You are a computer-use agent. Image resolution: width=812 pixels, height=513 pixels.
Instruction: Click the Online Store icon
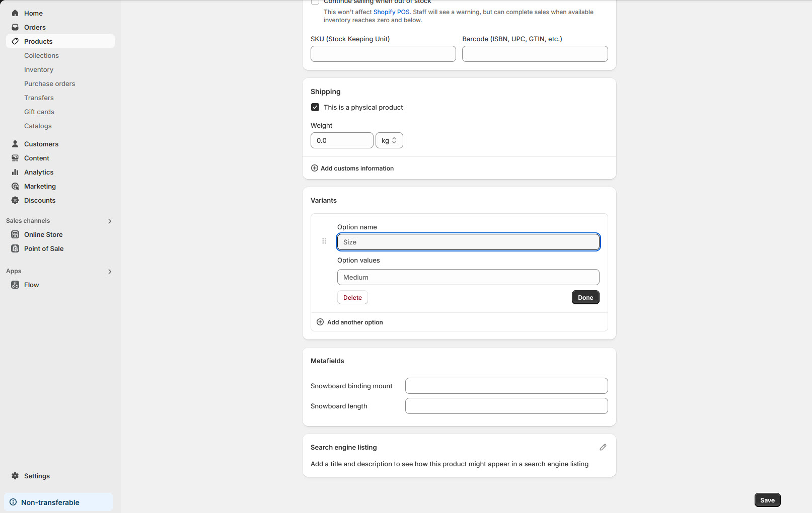coord(15,234)
